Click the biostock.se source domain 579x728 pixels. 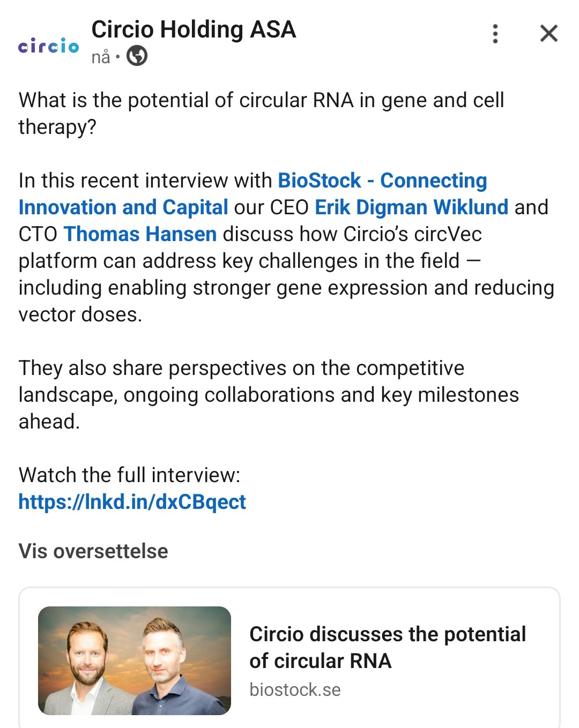click(295, 689)
